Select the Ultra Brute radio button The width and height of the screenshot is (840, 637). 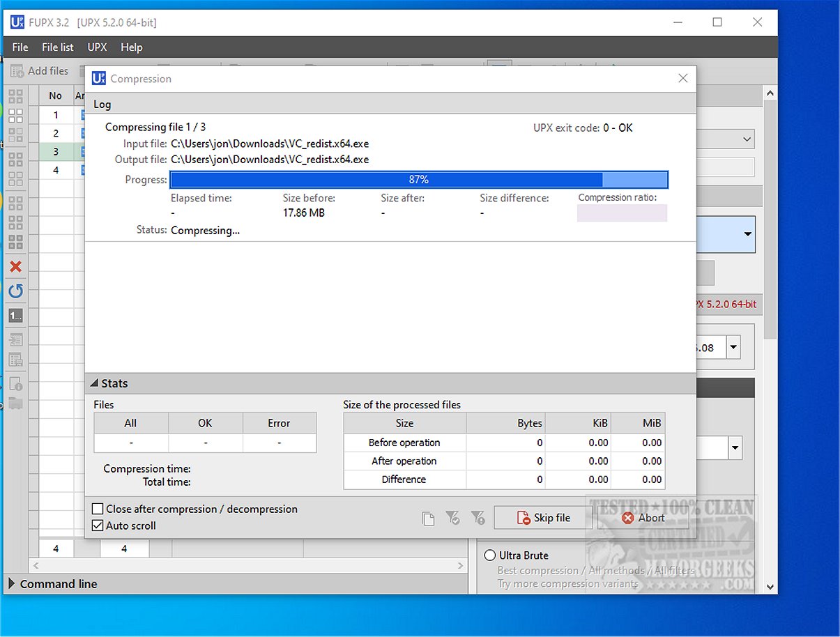pos(490,555)
